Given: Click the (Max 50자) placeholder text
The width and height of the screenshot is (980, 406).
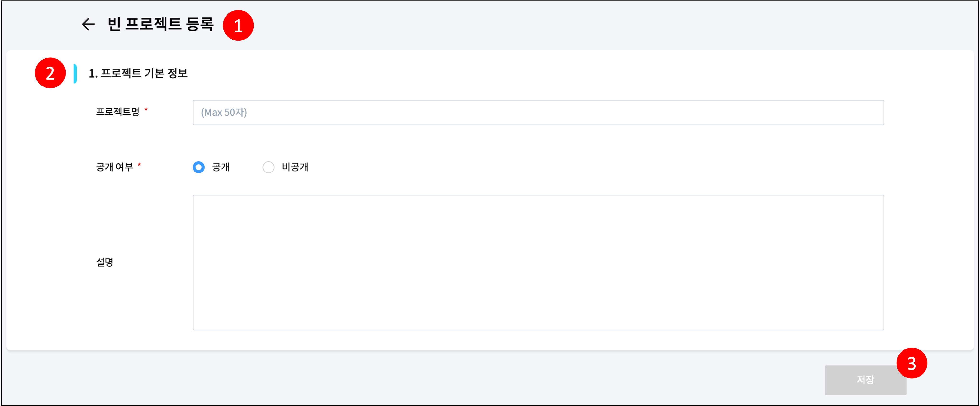Looking at the screenshot, I should 224,112.
